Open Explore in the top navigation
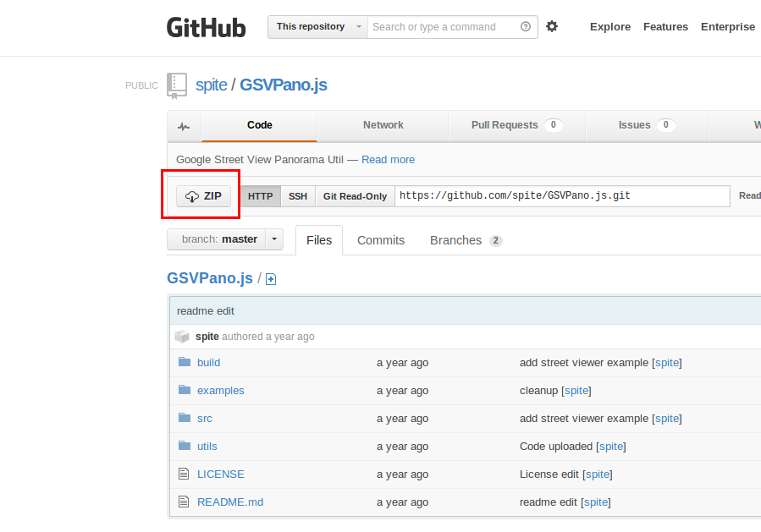Image resolution: width=761 pixels, height=532 pixels. pos(610,27)
